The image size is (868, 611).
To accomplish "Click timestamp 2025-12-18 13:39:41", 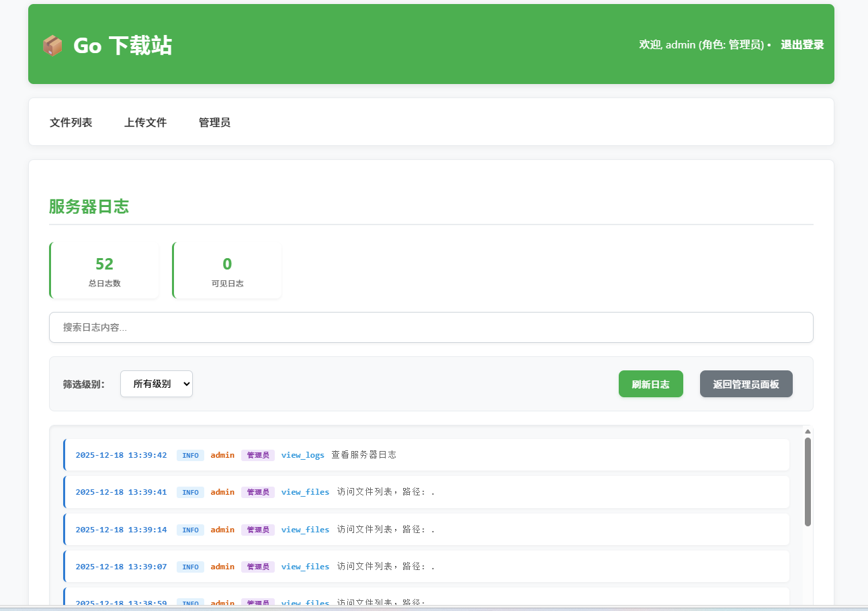I will (x=121, y=492).
